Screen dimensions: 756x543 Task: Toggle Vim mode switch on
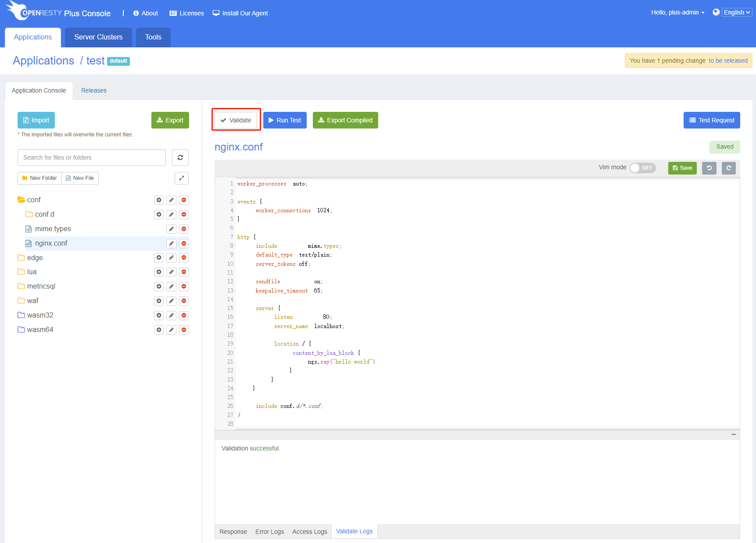(643, 168)
